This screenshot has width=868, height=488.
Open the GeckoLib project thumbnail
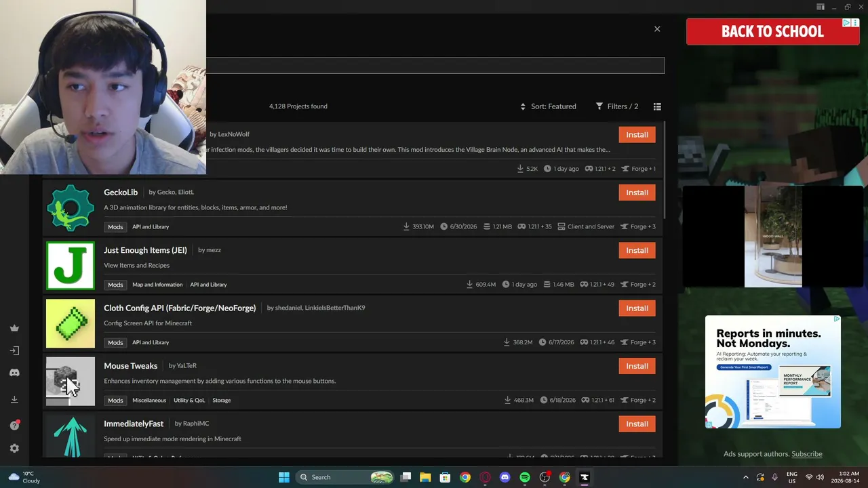coord(71,208)
